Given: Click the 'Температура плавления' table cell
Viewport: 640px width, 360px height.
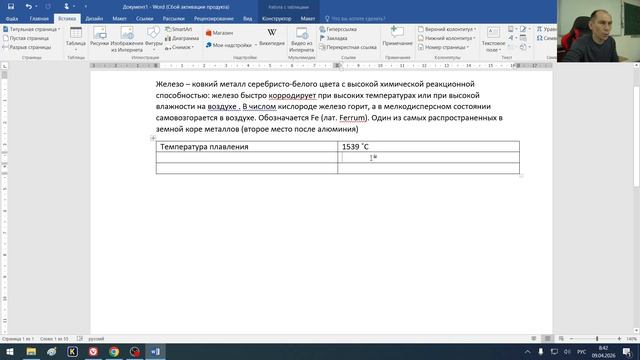Looking at the screenshot, I should [247, 147].
